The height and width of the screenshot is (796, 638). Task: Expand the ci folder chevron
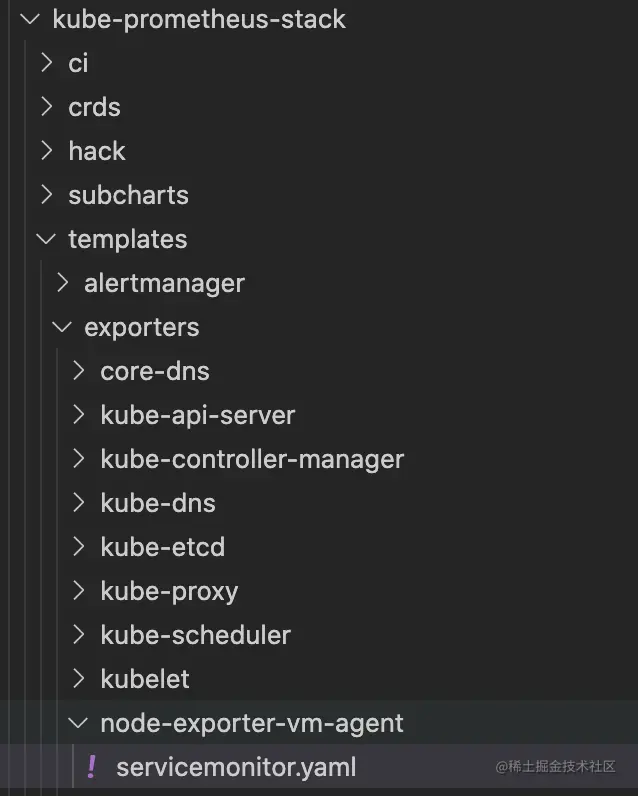[47, 63]
